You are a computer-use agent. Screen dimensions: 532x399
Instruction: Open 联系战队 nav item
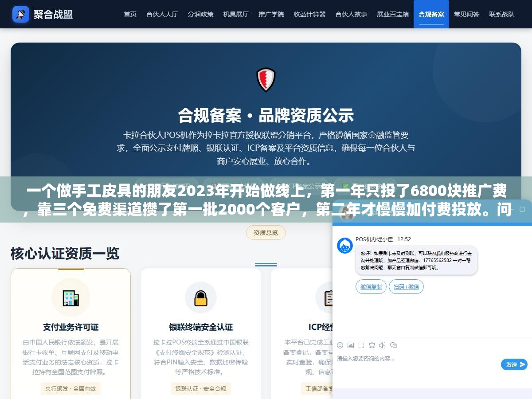point(502,14)
